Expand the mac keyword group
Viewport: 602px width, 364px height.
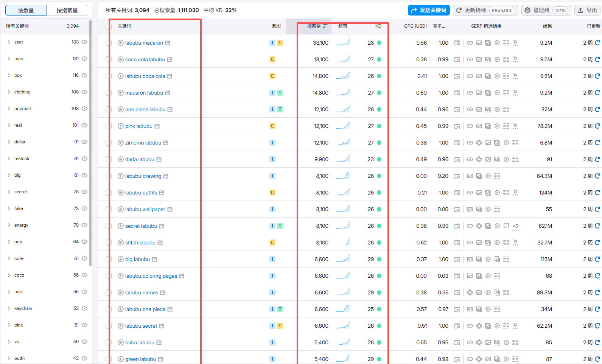click(x=9, y=59)
